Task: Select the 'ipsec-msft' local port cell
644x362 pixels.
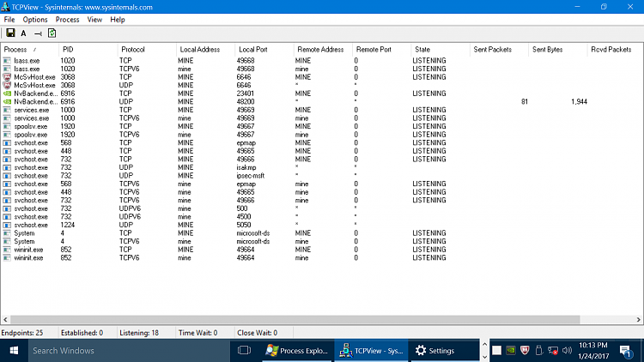Action: 250,176
